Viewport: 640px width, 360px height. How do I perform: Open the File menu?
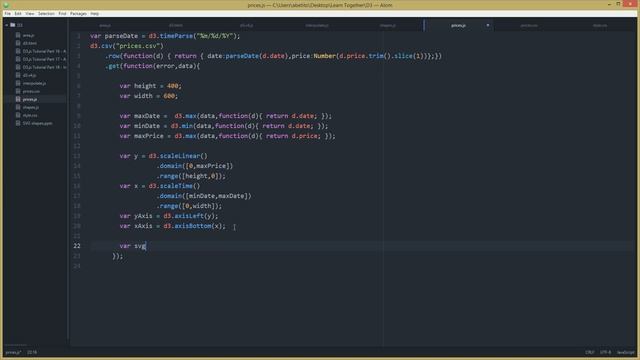click(x=8, y=13)
